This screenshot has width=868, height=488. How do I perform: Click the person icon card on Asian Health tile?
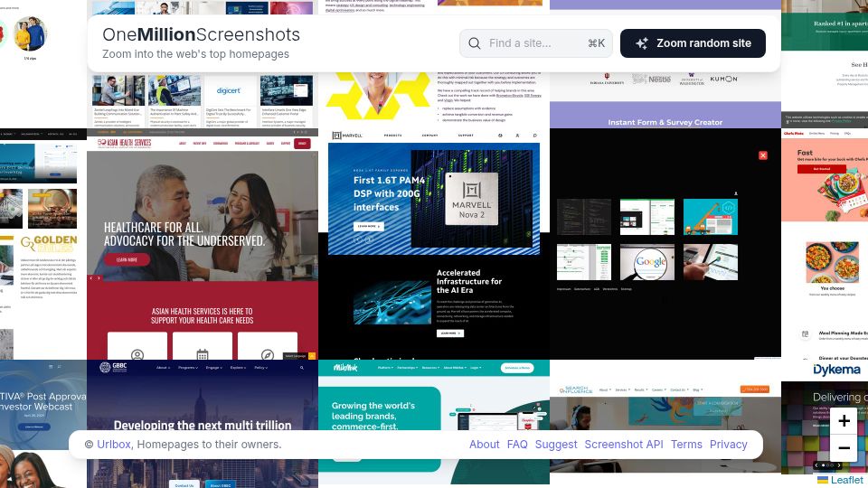(137, 346)
